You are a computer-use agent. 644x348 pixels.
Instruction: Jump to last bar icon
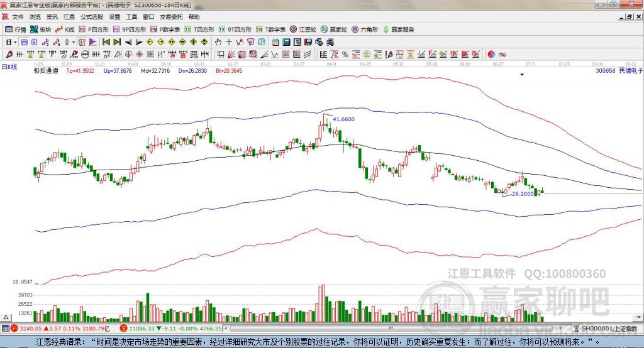117,42
